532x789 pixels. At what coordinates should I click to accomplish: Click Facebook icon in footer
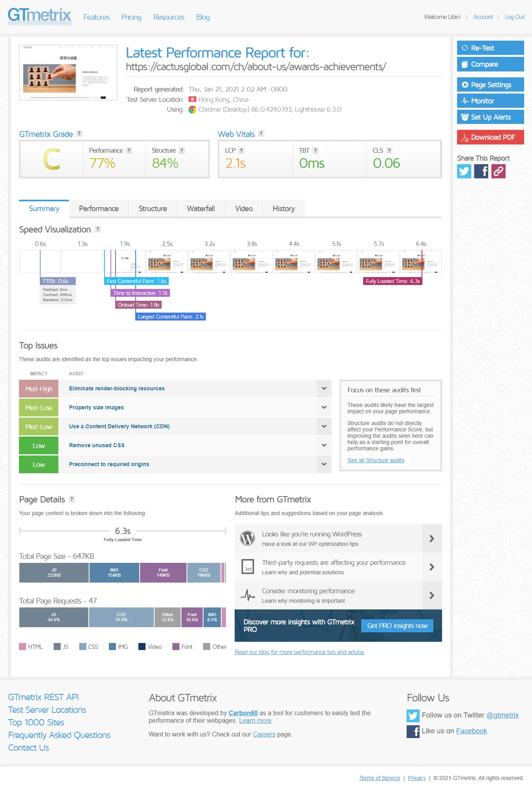(x=413, y=731)
